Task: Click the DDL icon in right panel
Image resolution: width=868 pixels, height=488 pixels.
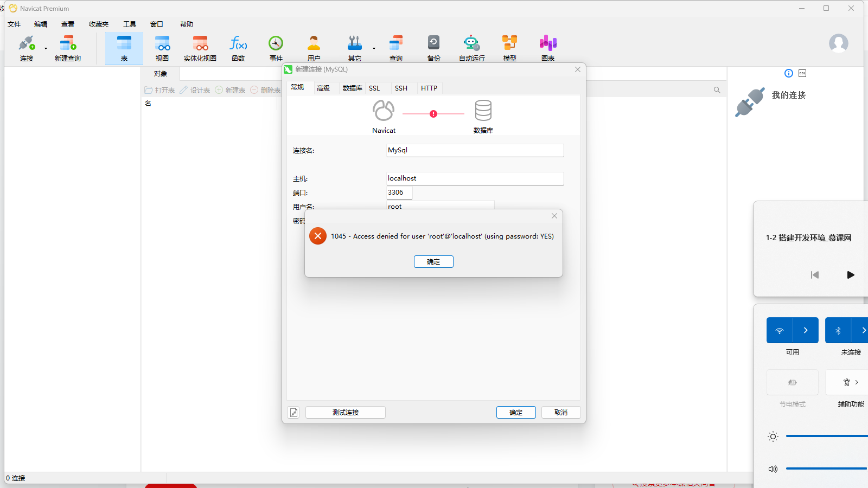Action: click(802, 73)
